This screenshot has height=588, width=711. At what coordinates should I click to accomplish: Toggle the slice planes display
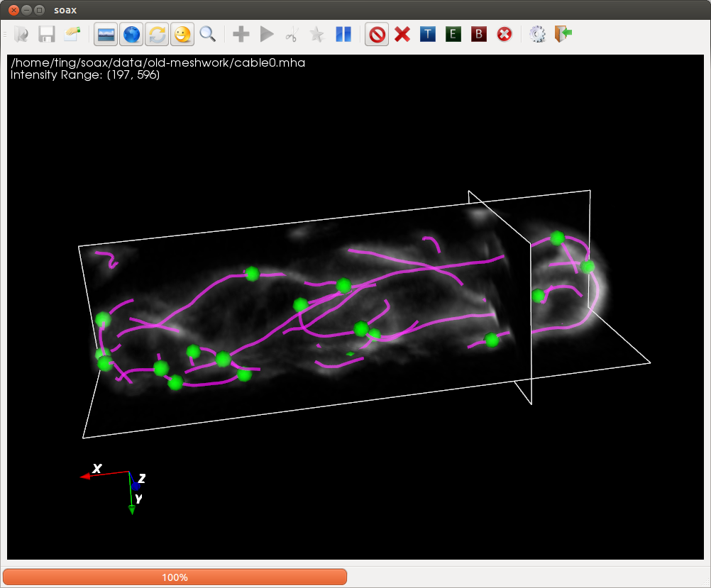click(106, 34)
